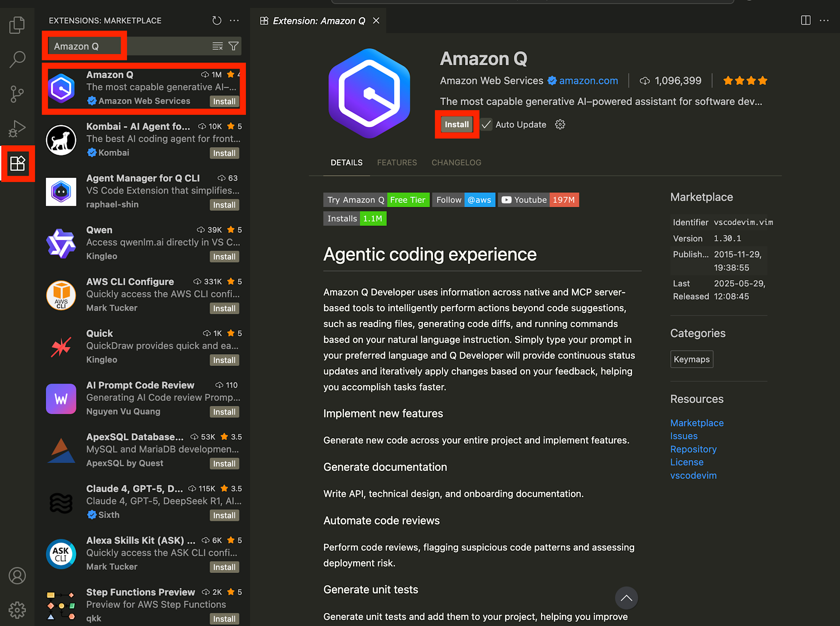
Task: Toggle the Auto Update checkbox
Action: point(486,124)
